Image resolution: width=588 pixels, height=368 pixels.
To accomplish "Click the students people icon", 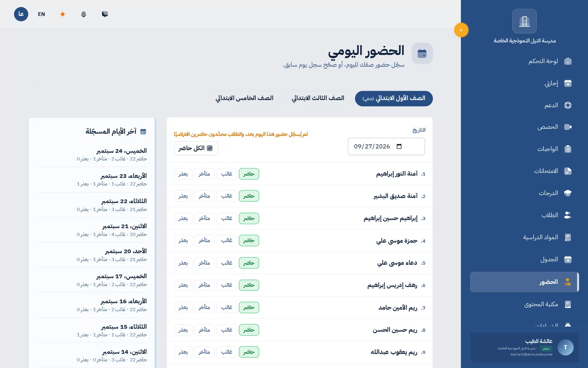I will tap(568, 215).
